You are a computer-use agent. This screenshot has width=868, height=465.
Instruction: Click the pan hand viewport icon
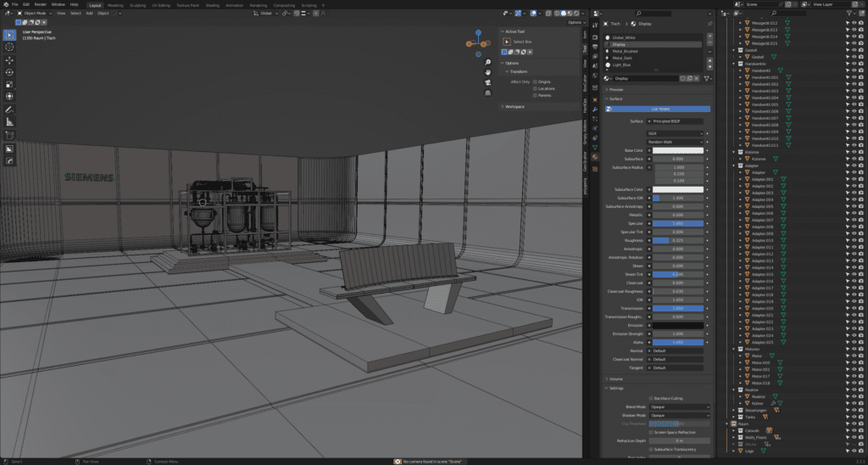point(488,72)
